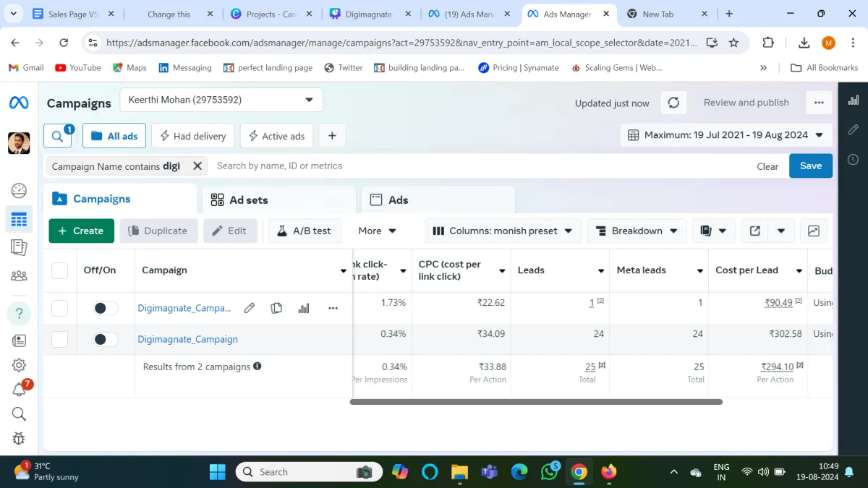Screen dimensions: 868x488
Task: Select the All ads view
Action: (x=114, y=136)
